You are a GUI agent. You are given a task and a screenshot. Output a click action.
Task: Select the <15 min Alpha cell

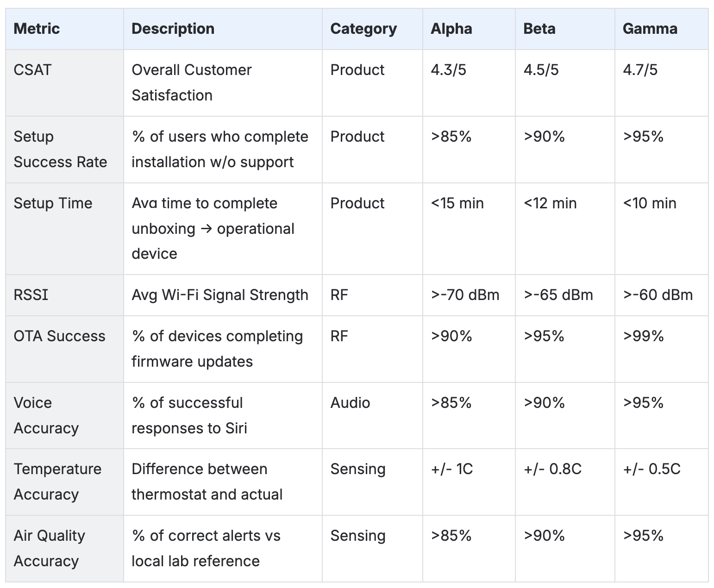pos(457,203)
